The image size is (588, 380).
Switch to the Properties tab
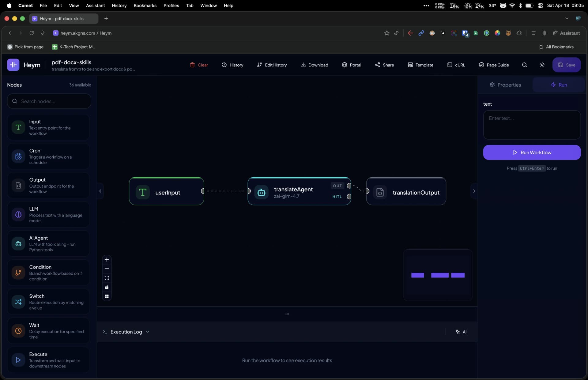(x=505, y=85)
